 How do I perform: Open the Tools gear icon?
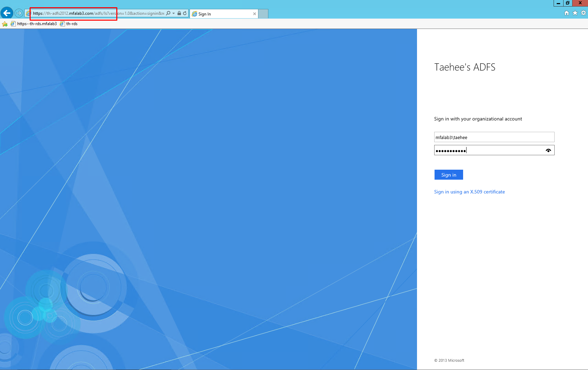tap(584, 13)
